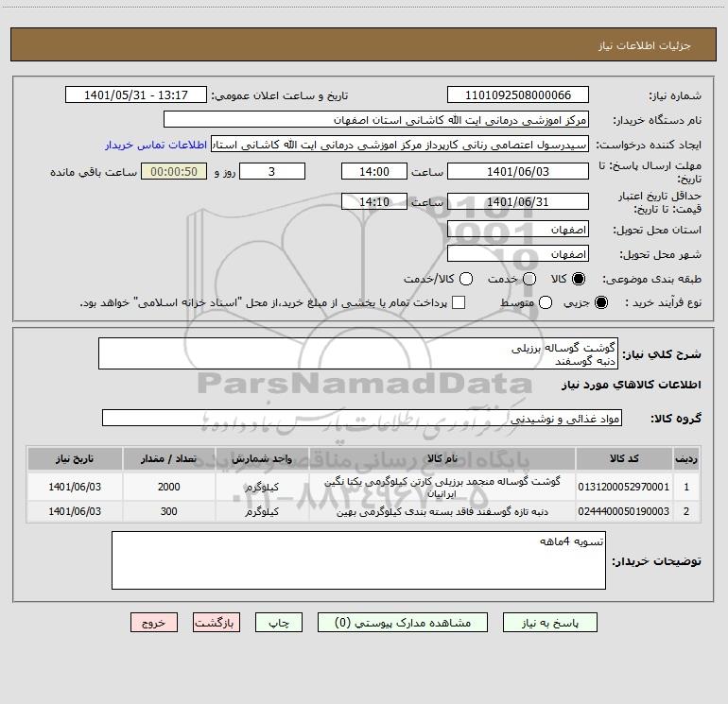
Task: Click the مشاهده مدارک پیوستی button
Action: (403, 623)
